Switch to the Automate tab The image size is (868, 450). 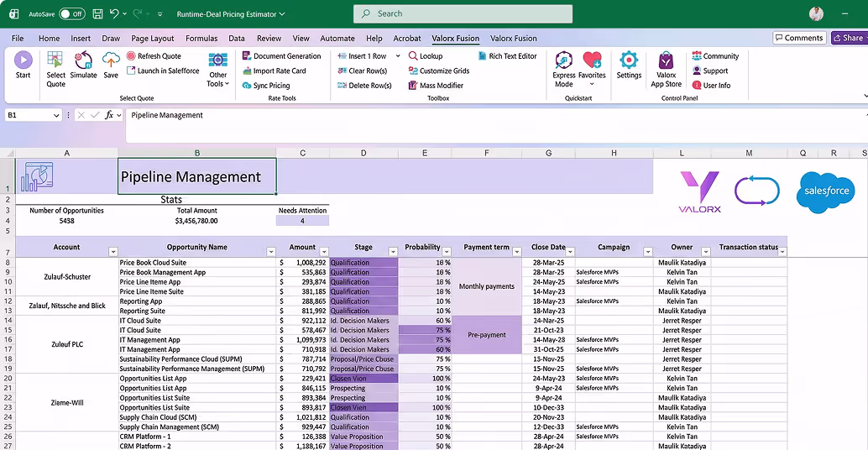[x=337, y=38]
